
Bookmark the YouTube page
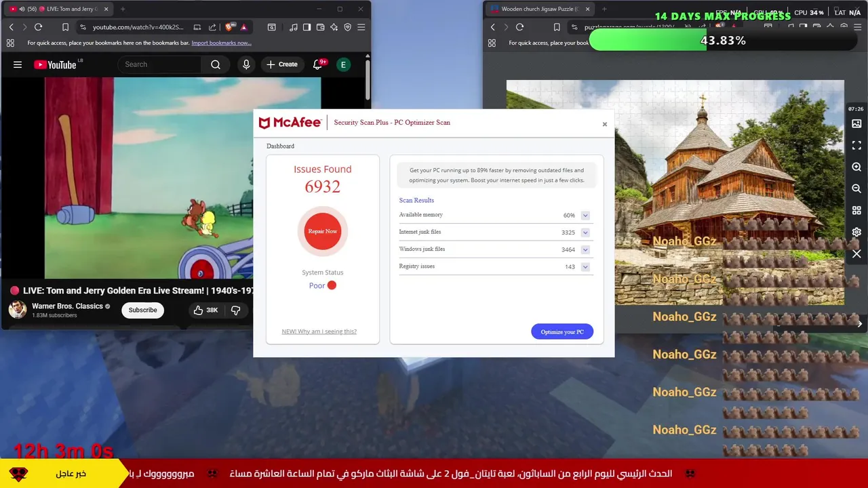coord(65,27)
